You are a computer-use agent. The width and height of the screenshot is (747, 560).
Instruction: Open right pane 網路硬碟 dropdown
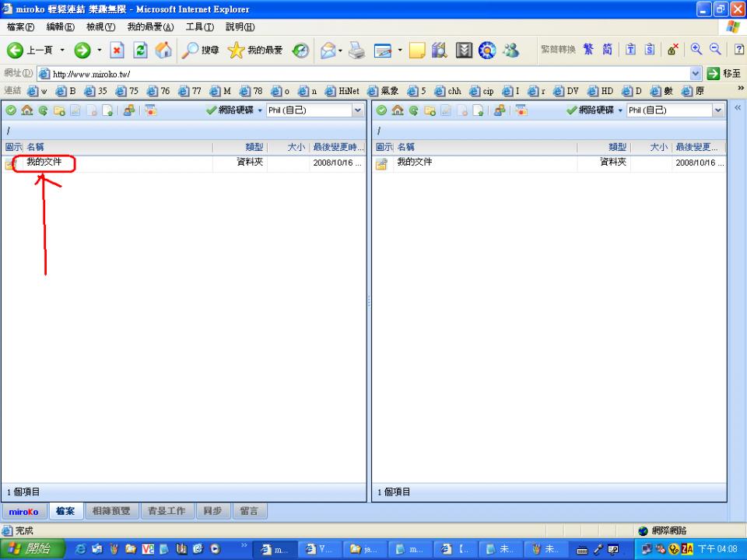[x=595, y=110]
